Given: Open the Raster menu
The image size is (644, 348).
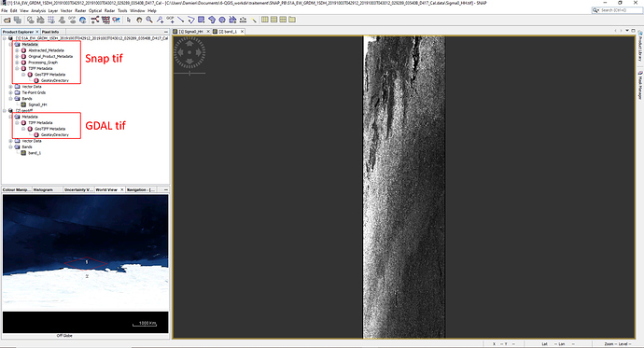Looking at the screenshot, I should [x=80, y=10].
